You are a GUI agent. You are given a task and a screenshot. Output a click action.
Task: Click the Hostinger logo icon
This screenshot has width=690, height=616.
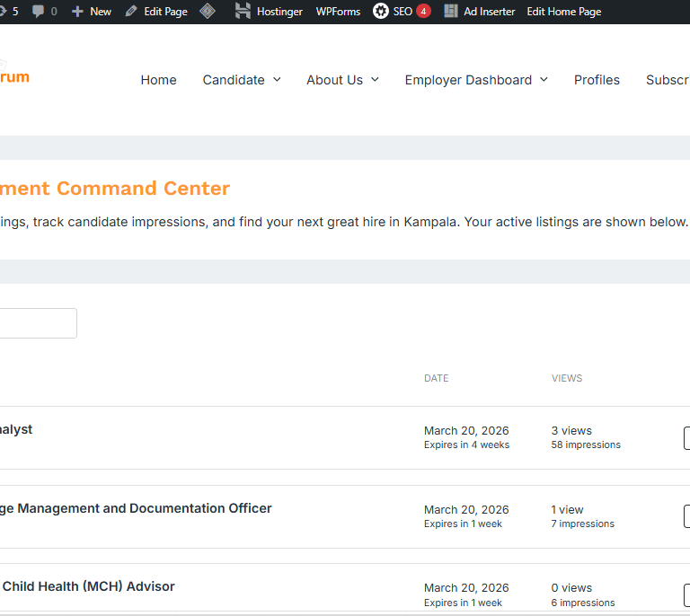click(243, 11)
